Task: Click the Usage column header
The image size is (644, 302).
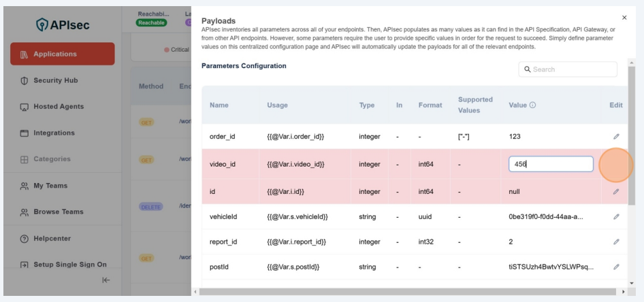Action: click(277, 105)
